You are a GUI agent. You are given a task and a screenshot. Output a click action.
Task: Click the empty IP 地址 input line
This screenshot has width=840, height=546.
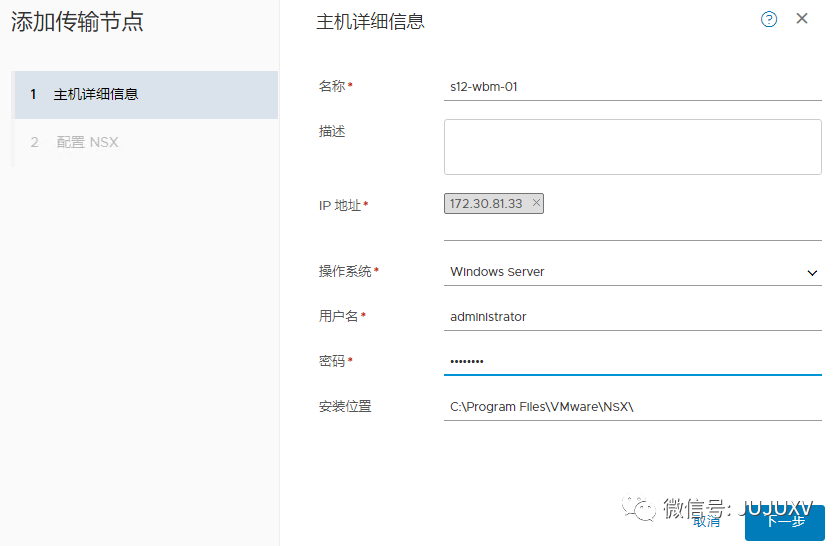pos(632,229)
